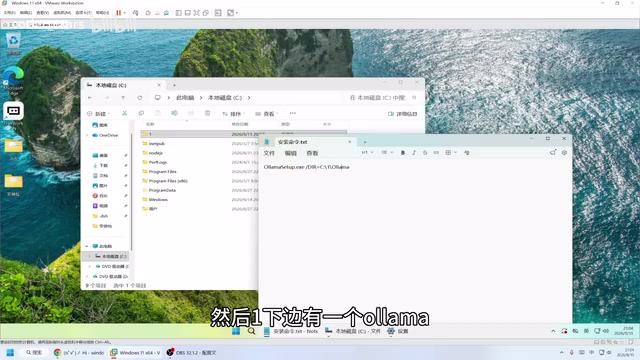Click the insert link icon in Notepad

click(x=436, y=152)
